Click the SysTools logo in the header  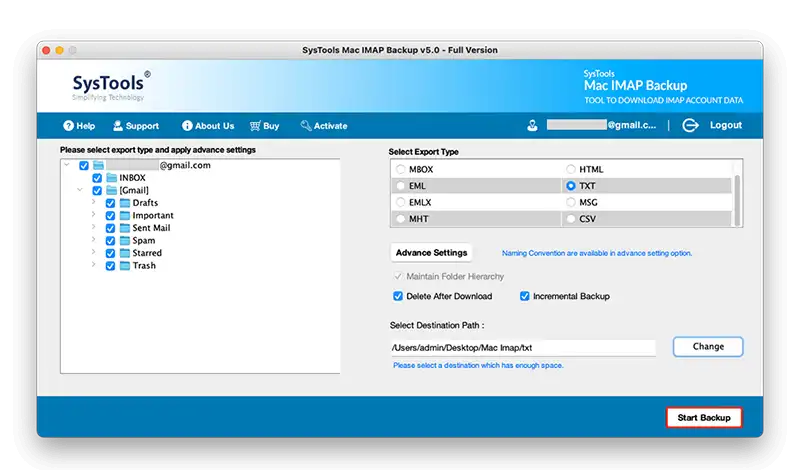[111, 86]
